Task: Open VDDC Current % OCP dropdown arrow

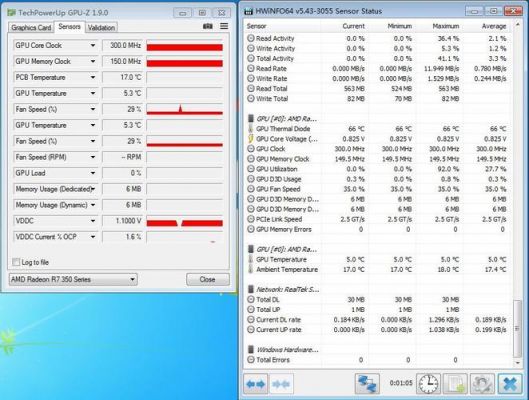Action: (x=93, y=237)
